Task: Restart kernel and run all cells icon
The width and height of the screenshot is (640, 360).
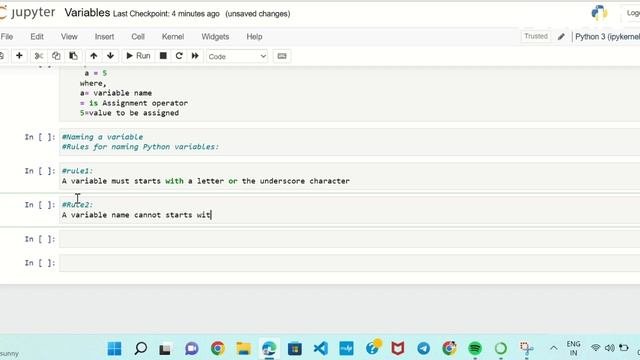Action: coord(195,56)
